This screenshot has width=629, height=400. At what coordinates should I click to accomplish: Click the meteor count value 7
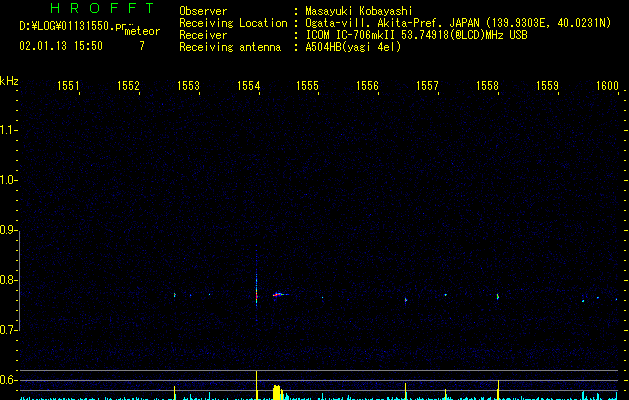(142, 46)
